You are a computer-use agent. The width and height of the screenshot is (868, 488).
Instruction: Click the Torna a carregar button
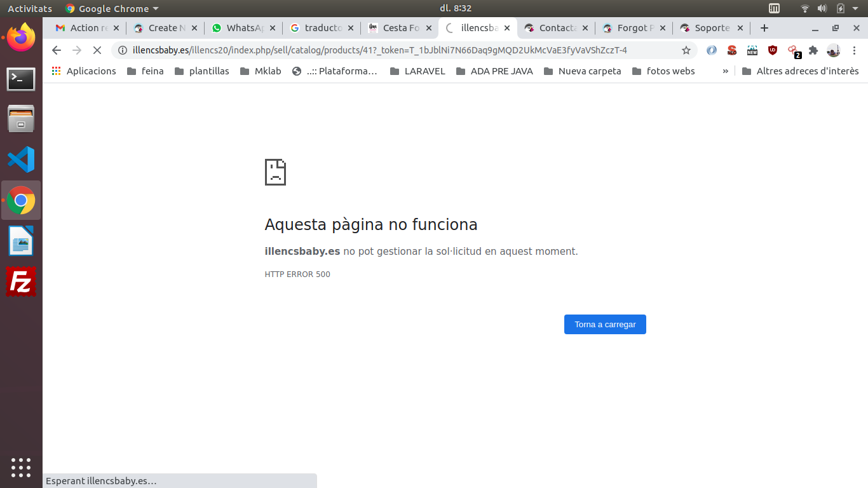[x=605, y=324]
